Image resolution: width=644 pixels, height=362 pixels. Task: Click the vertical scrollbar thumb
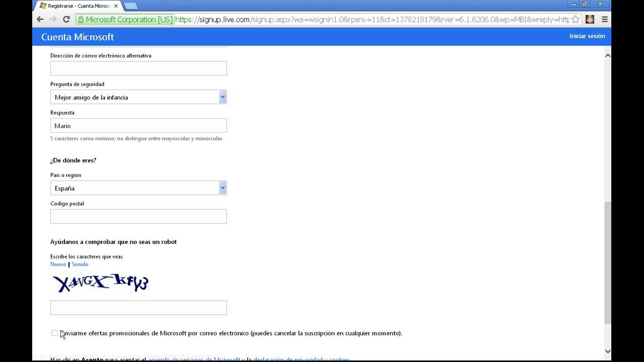[607, 262]
